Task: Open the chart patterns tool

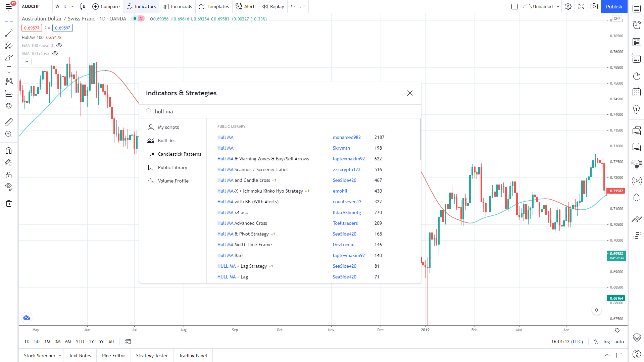Action: tap(9, 82)
